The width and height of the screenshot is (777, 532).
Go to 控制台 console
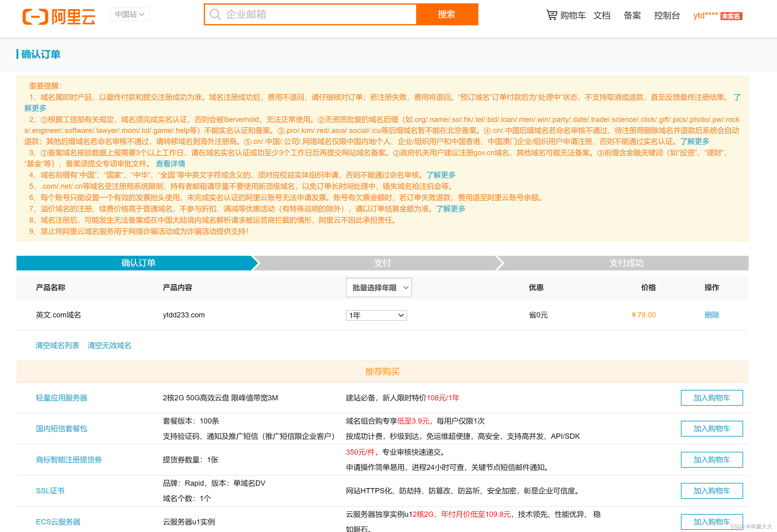click(x=667, y=15)
